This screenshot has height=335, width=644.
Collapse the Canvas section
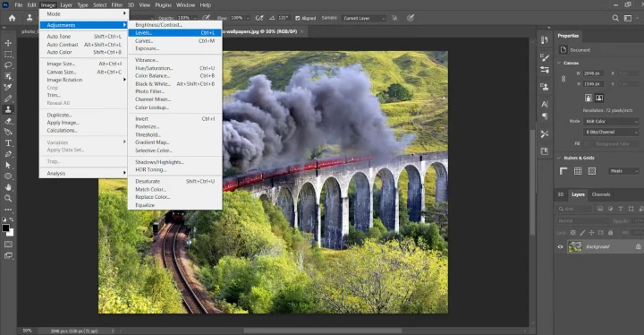pyautogui.click(x=559, y=63)
